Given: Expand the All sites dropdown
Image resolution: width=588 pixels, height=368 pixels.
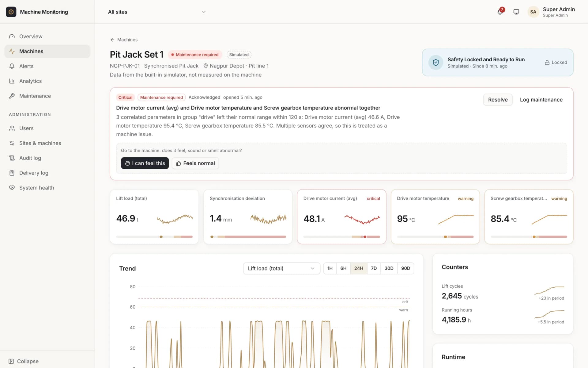Looking at the screenshot, I should [x=157, y=12].
